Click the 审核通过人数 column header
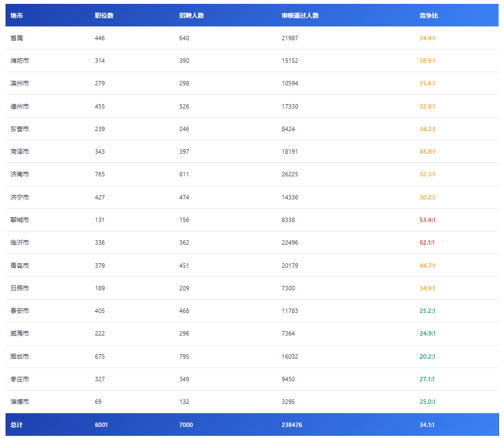 300,15
